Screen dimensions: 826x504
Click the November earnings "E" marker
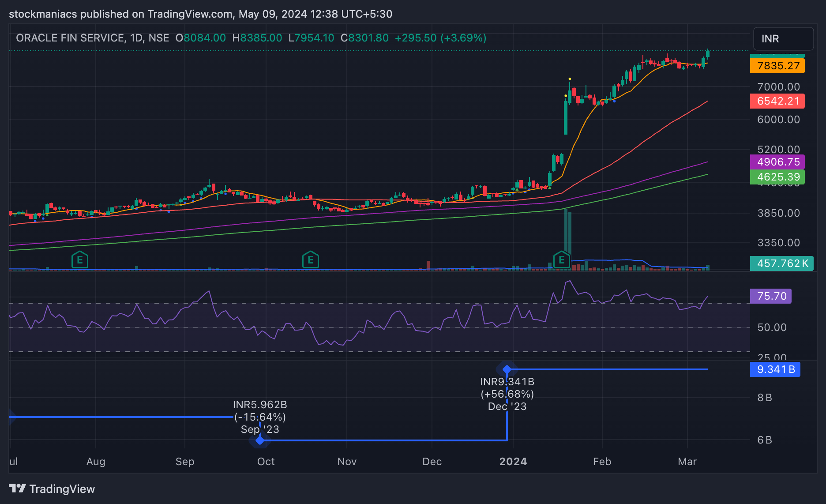[x=311, y=260]
